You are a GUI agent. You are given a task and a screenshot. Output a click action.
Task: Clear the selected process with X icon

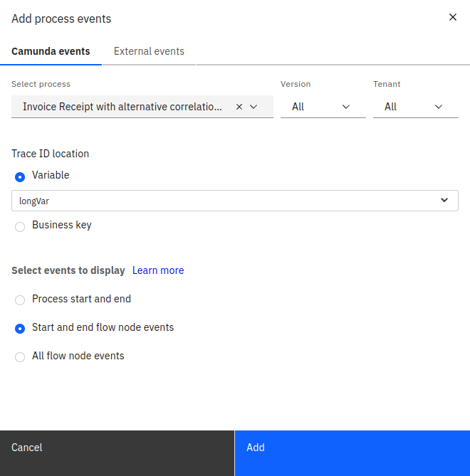pos(239,107)
